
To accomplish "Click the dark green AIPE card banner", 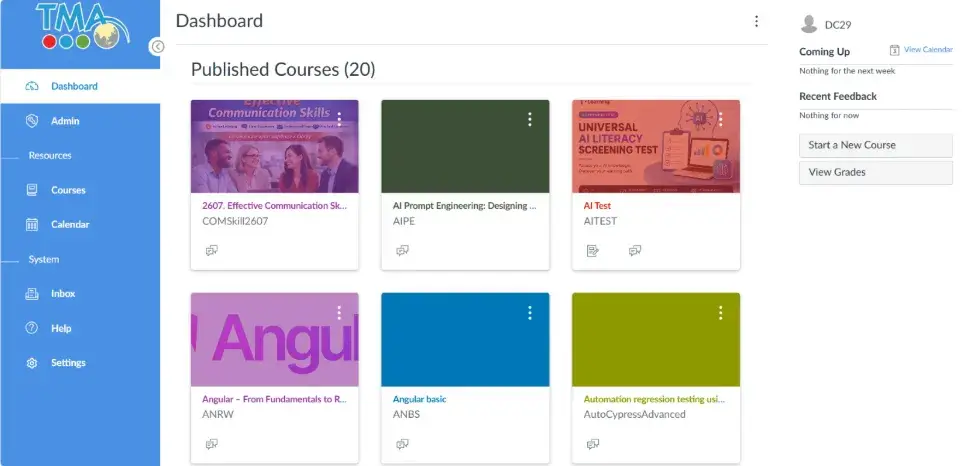I will (x=465, y=146).
